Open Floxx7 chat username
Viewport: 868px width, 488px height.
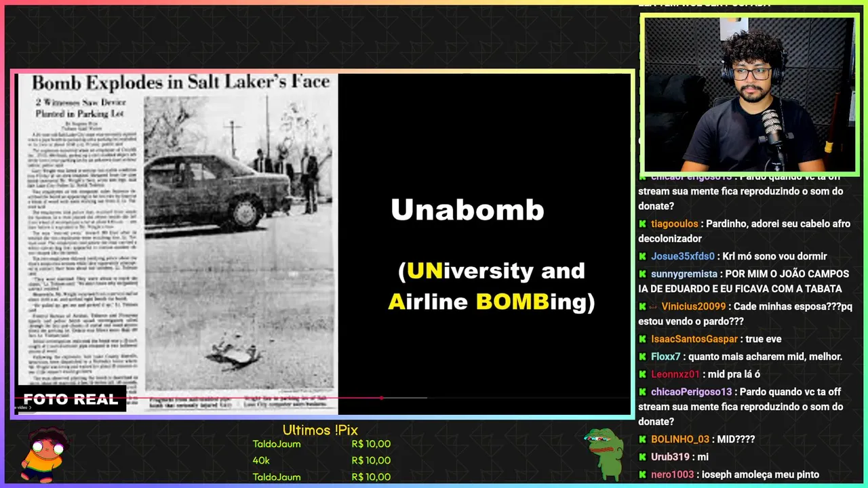pyautogui.click(x=666, y=357)
